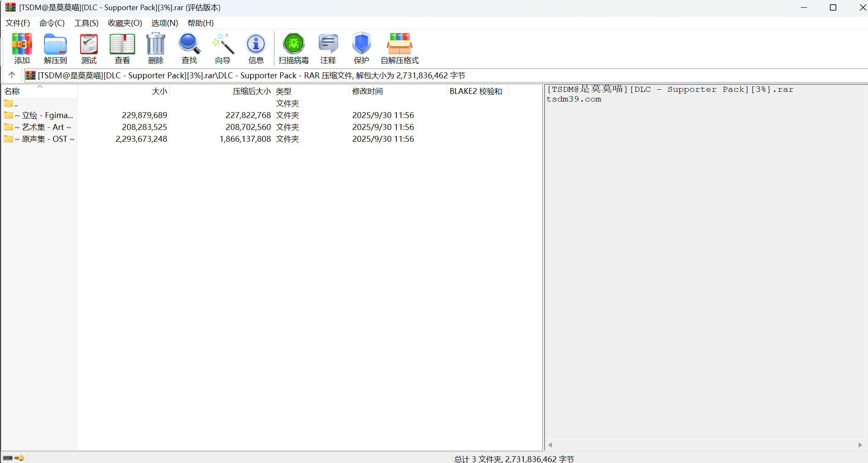
Task: Open the Favorites (收藏夹) menu
Action: point(125,23)
